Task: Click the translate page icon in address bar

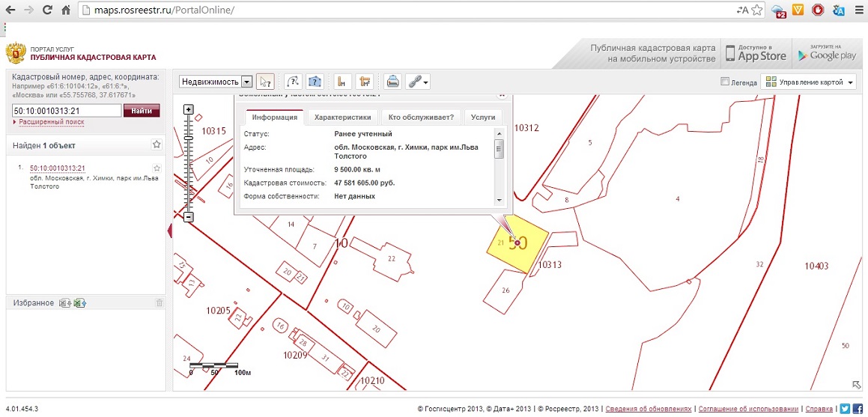Action: click(x=742, y=10)
